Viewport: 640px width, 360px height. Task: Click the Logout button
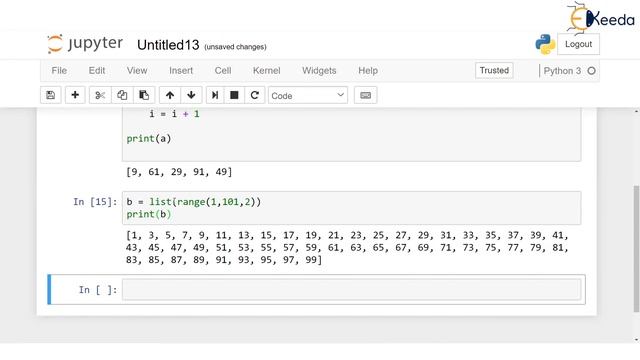click(578, 44)
